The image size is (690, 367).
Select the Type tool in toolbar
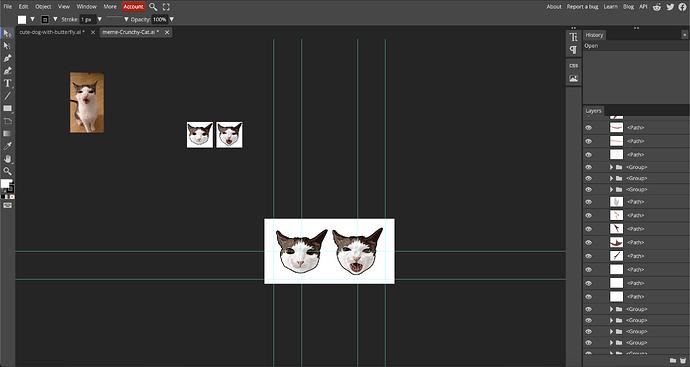click(x=7, y=83)
